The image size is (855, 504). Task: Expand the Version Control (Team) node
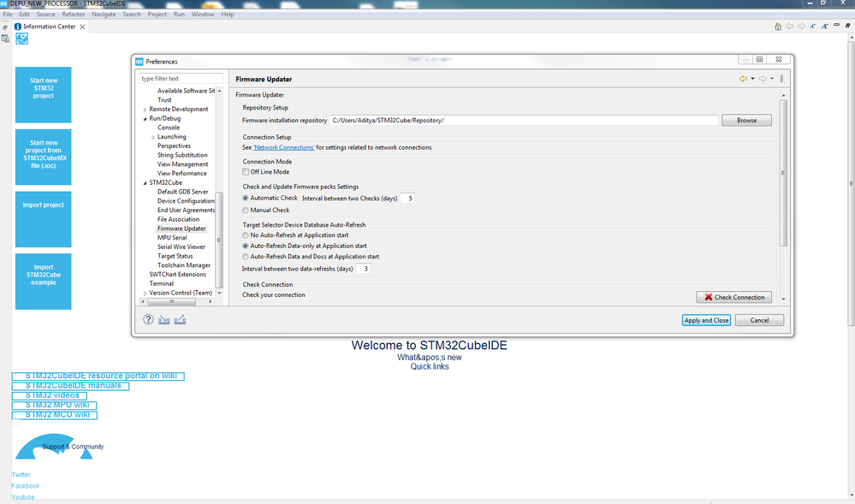pyautogui.click(x=145, y=294)
